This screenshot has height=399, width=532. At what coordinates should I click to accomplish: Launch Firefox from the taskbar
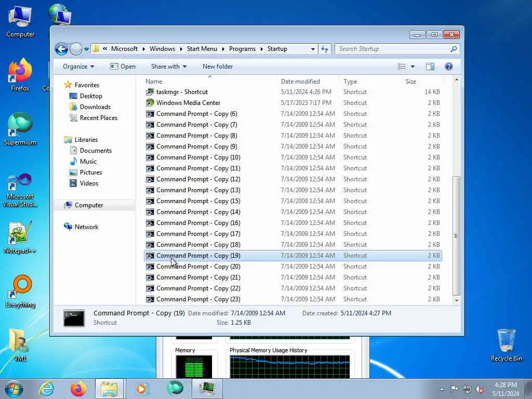coord(78,389)
